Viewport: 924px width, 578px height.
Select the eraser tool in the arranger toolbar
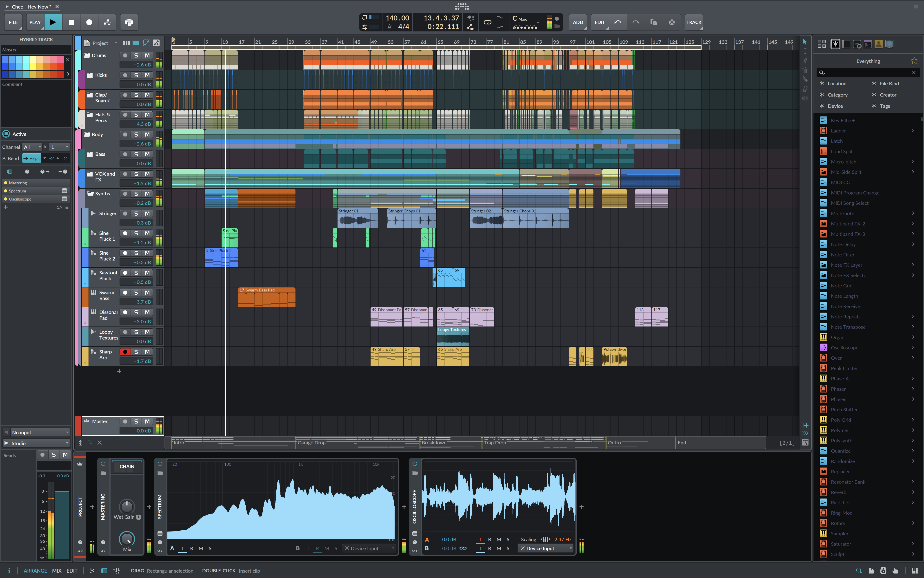click(x=805, y=89)
